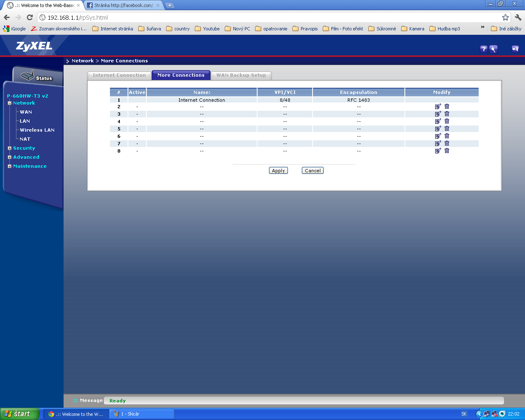Delete connection row 6
Screen dimensions: 525x420
[x=447, y=136]
